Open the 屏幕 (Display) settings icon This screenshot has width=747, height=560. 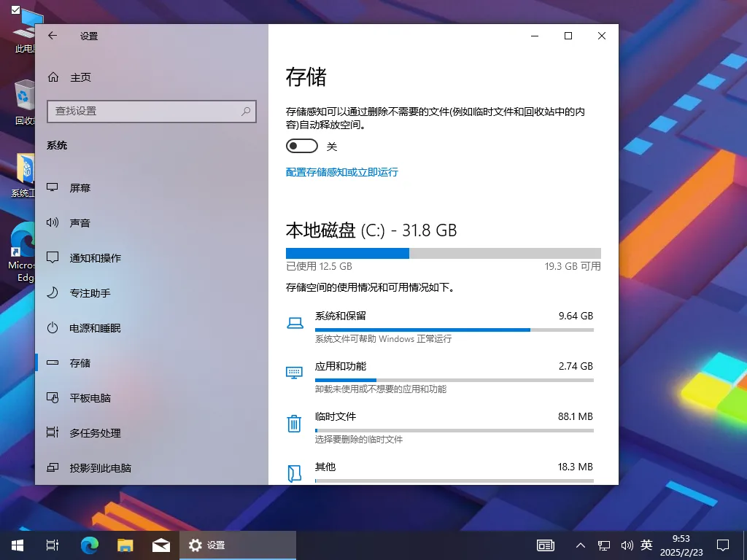click(x=80, y=187)
